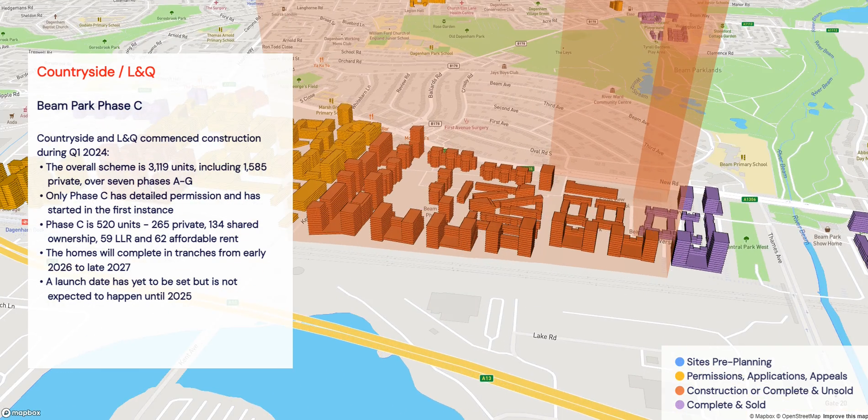Click the Stoneford Cottage Garden icon
This screenshot has width=868, height=420.
pos(722,26)
